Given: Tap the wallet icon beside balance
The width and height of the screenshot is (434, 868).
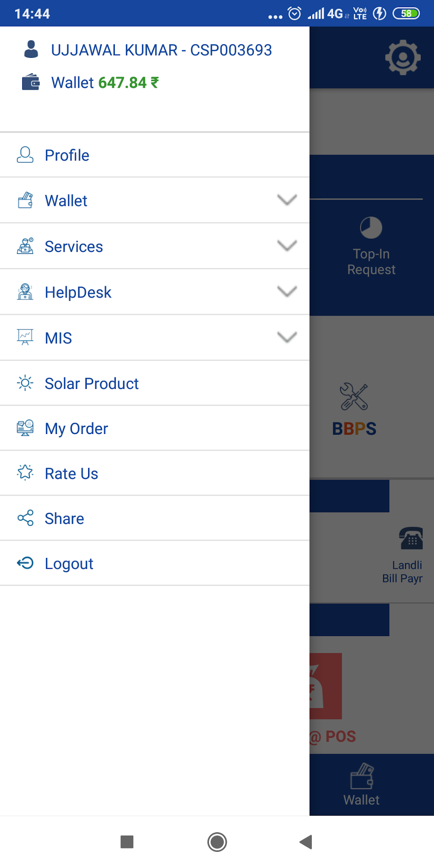Looking at the screenshot, I should click(31, 82).
